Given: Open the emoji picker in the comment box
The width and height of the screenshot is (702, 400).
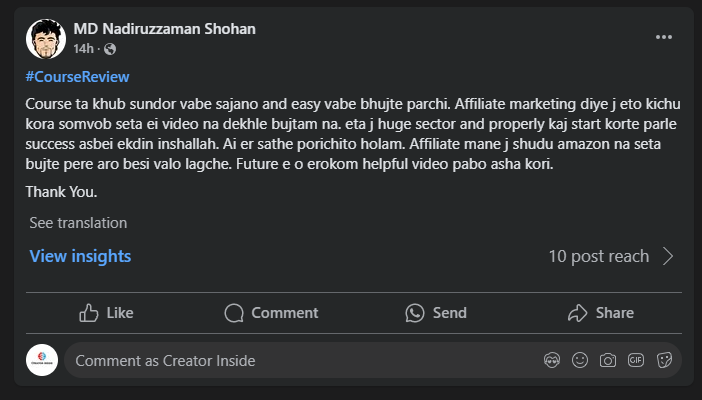Looking at the screenshot, I should tap(580, 360).
